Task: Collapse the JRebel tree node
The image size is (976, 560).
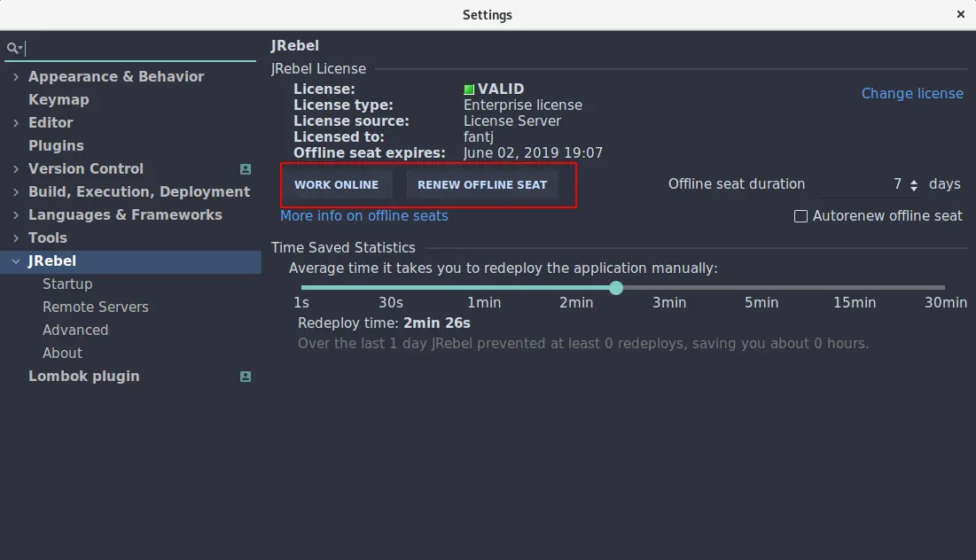Action: click(16, 261)
